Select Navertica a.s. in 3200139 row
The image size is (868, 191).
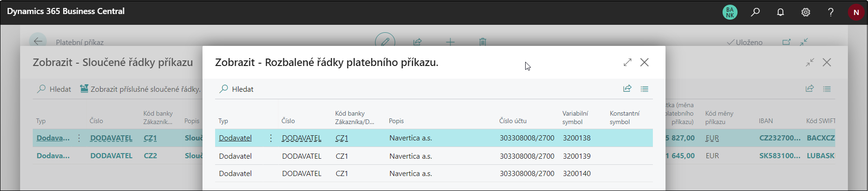click(411, 156)
